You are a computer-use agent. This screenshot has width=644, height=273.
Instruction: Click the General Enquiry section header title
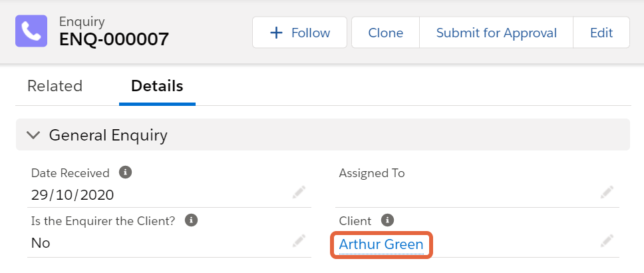pyautogui.click(x=108, y=135)
